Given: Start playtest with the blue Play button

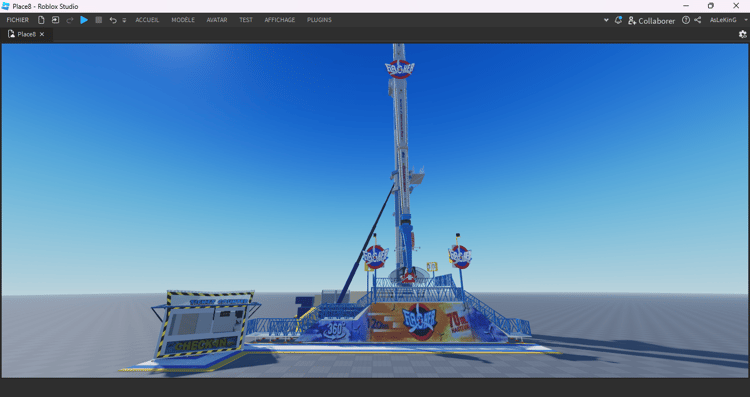Looking at the screenshot, I should (84, 20).
